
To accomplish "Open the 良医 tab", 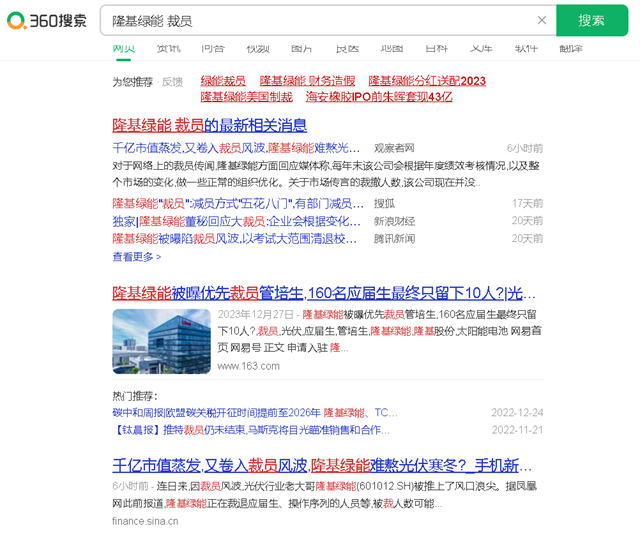I will (347, 49).
